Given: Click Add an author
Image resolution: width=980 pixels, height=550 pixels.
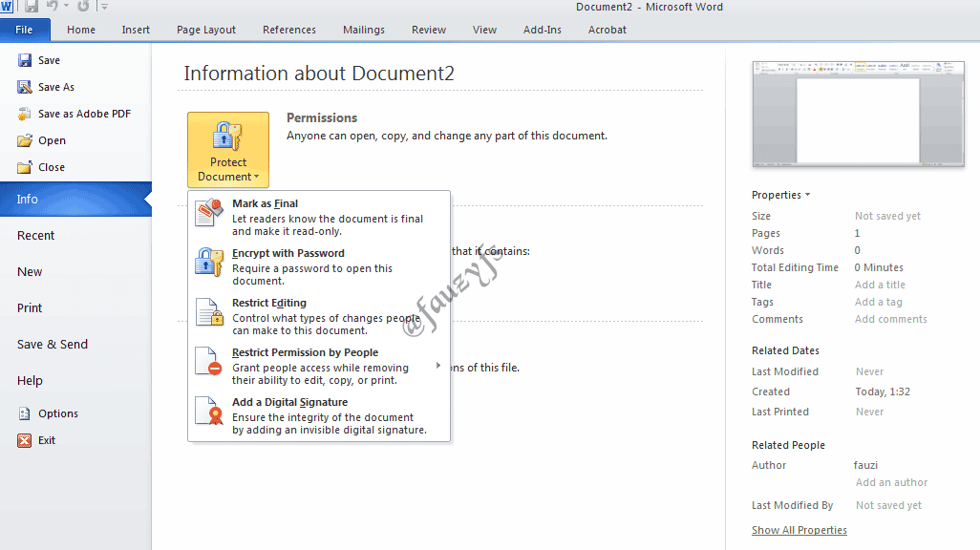Looking at the screenshot, I should 891,482.
